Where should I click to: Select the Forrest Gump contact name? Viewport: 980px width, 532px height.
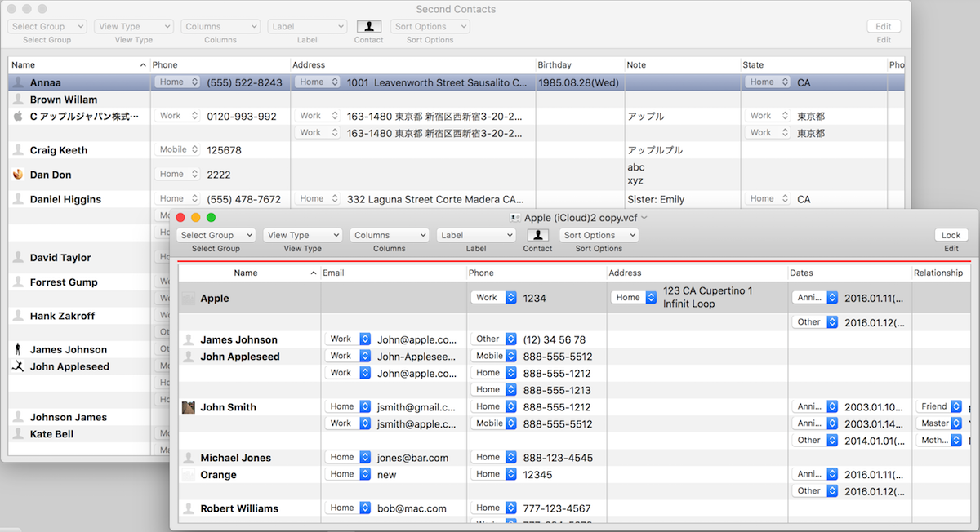coord(64,282)
